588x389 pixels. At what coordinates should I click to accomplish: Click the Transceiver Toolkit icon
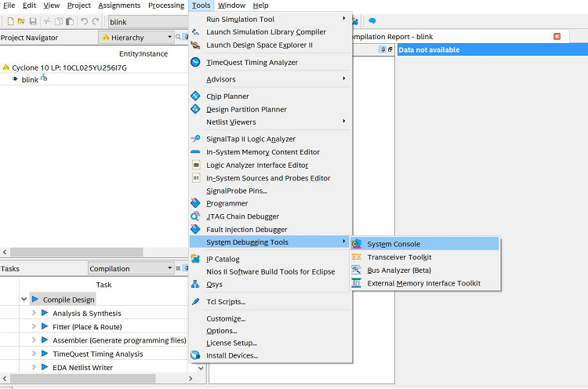click(356, 257)
